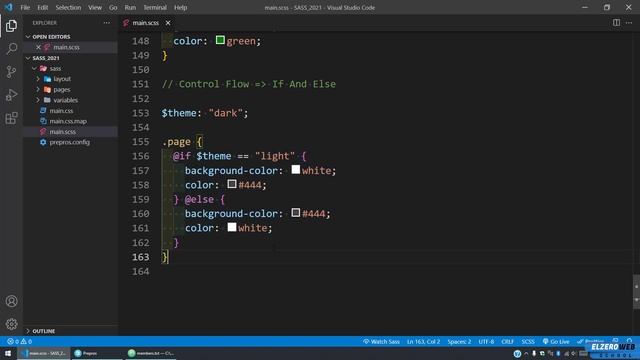Open the Edit menu
Screen dimensions: 640x360
coord(42,7)
